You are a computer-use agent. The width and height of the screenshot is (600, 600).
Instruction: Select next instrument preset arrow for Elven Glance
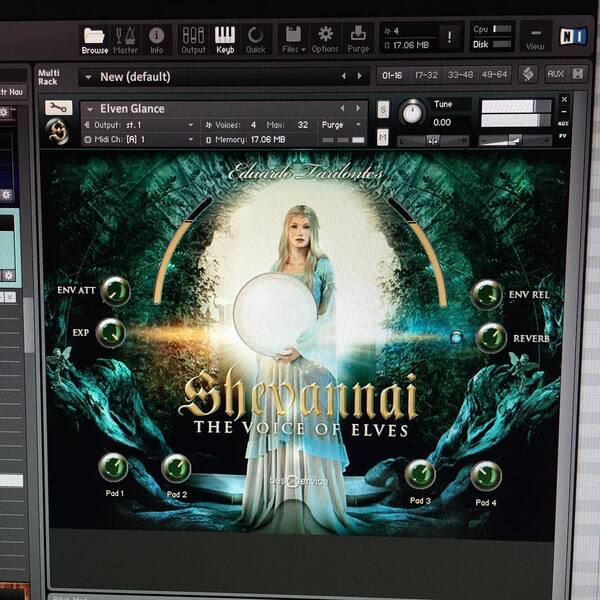[x=358, y=108]
